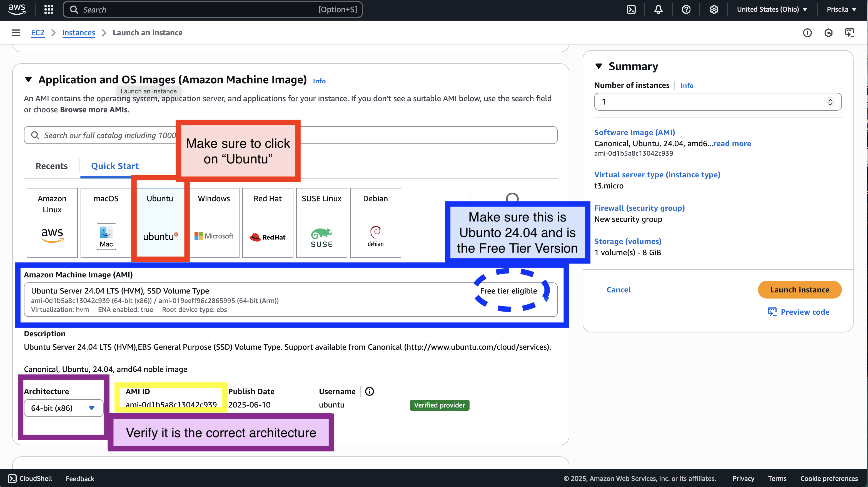The height and width of the screenshot is (487, 868).
Task: Open the AWS services grid menu
Action: [49, 9]
